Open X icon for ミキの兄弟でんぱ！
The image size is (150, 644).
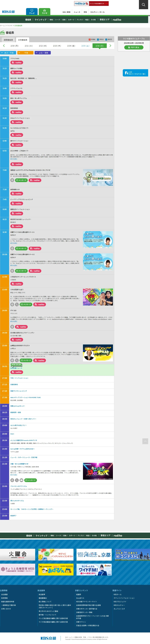coord(17,304)
